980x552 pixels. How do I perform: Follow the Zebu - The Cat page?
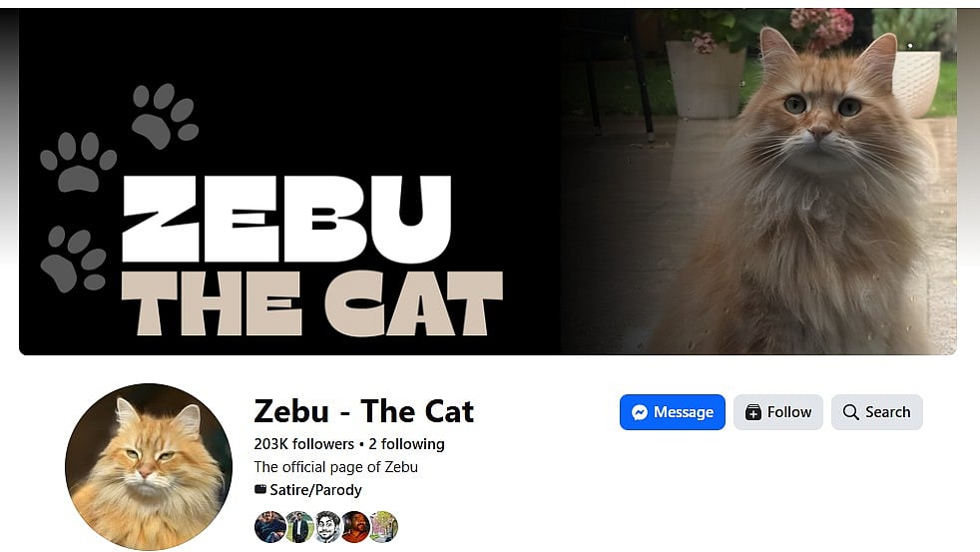(778, 412)
